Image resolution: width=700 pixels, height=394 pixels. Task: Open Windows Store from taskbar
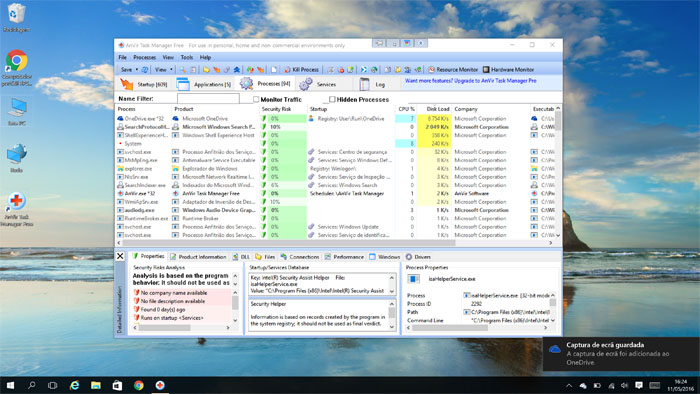pos(117,385)
